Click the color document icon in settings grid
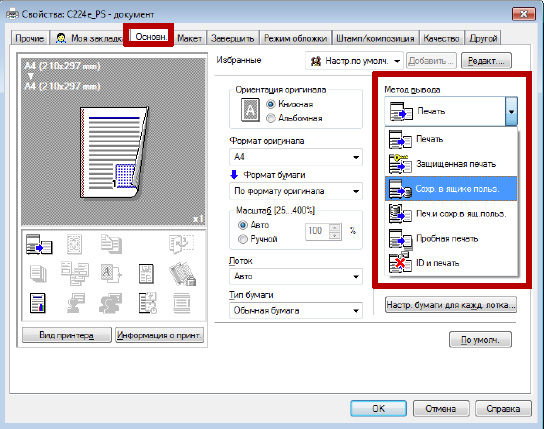This screenshot has height=429, width=544. pyautogui.click(x=37, y=303)
